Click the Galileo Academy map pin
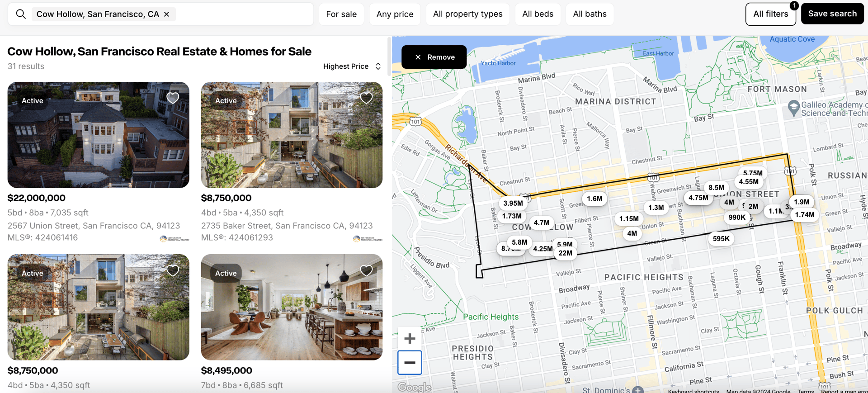 coord(793,109)
